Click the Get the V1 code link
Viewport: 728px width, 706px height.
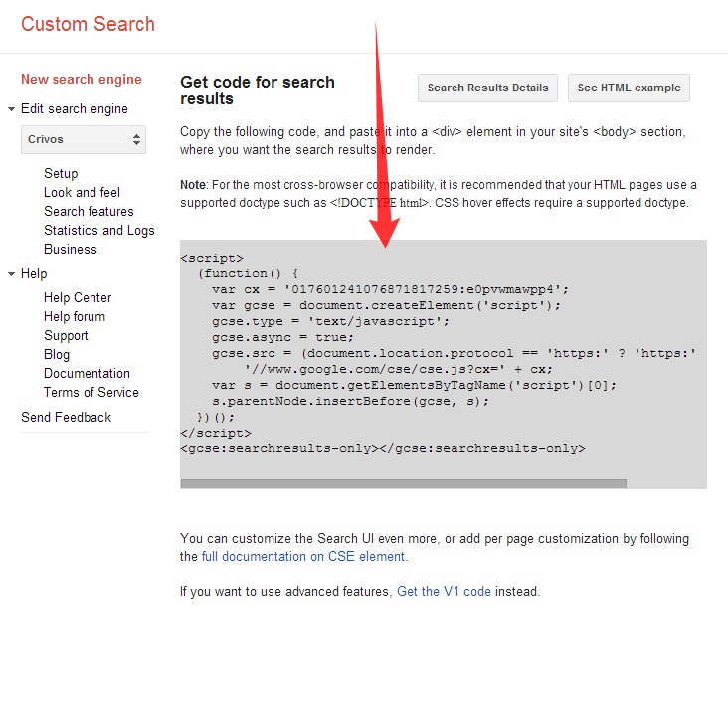(444, 591)
